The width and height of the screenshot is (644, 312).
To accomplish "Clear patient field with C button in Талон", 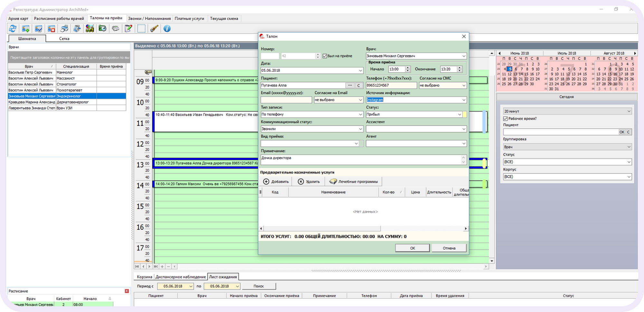I will 359,85.
